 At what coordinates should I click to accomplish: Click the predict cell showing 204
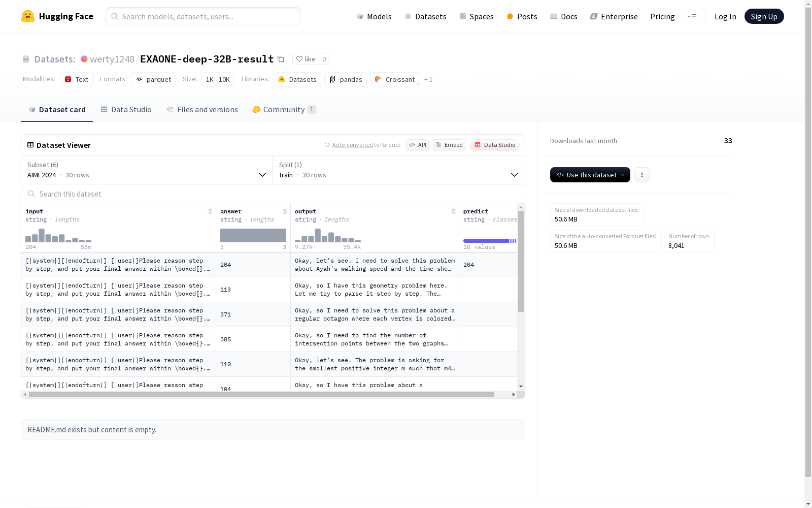[x=488, y=265]
